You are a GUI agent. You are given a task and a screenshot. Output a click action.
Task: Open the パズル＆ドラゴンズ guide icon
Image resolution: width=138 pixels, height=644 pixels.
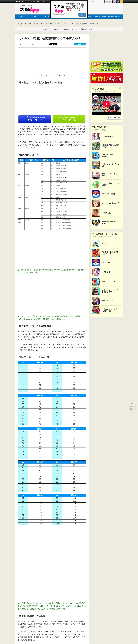96,310
